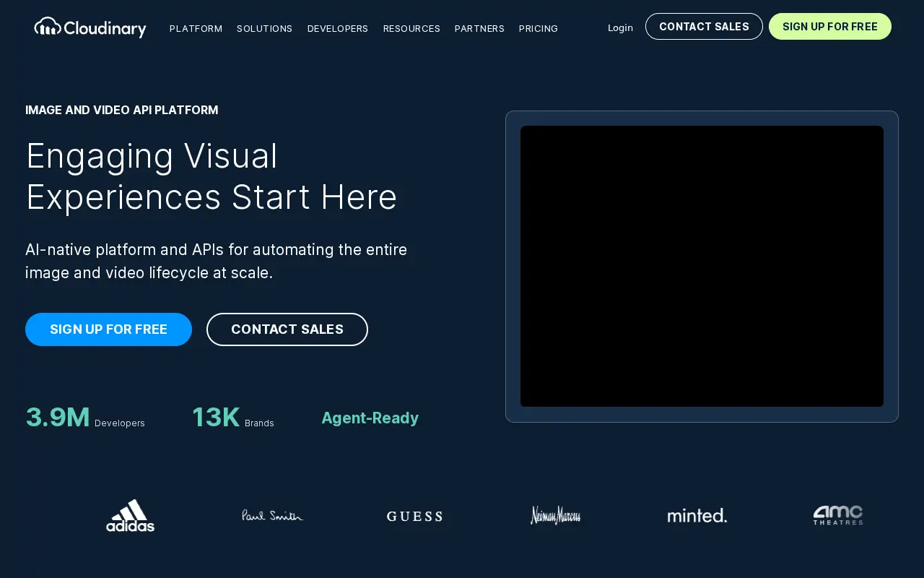The height and width of the screenshot is (578, 924).
Task: Click the Login link
Action: 620,27
